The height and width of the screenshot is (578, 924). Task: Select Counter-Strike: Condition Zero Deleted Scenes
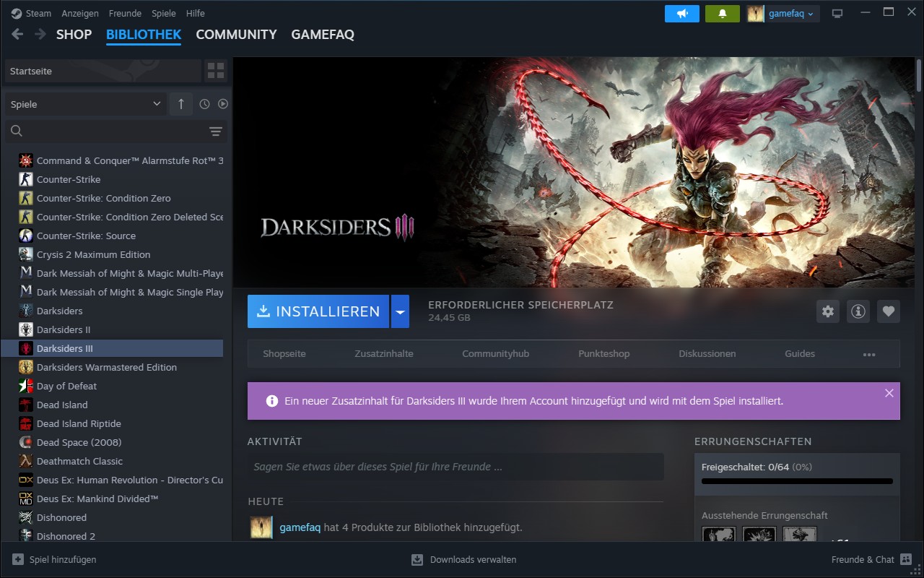[112, 217]
